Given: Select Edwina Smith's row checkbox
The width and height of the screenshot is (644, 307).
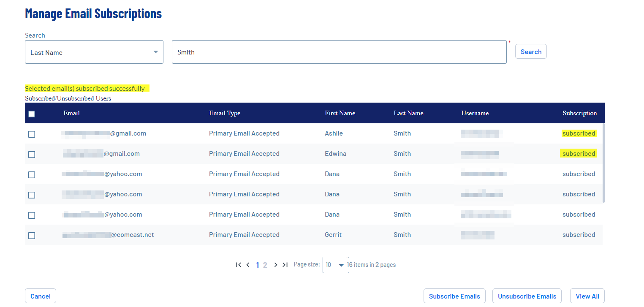Looking at the screenshot, I should (32, 154).
